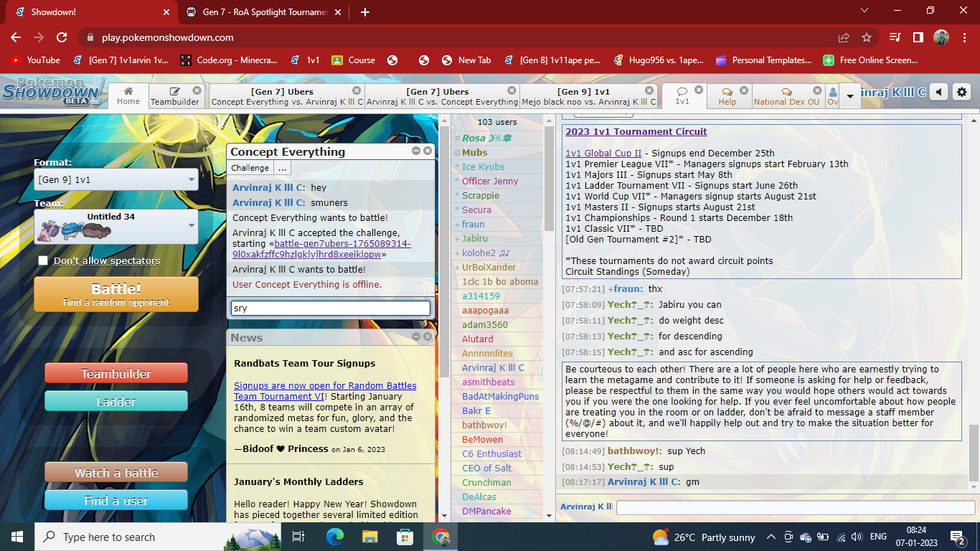Open Task View on the taskbar
Image resolution: width=980 pixels, height=551 pixels.
(298, 537)
